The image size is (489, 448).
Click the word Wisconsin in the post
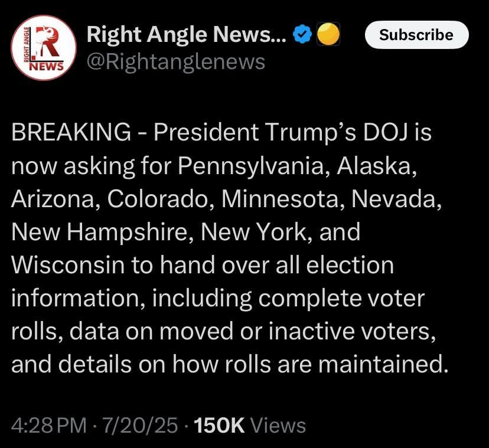[68, 265]
